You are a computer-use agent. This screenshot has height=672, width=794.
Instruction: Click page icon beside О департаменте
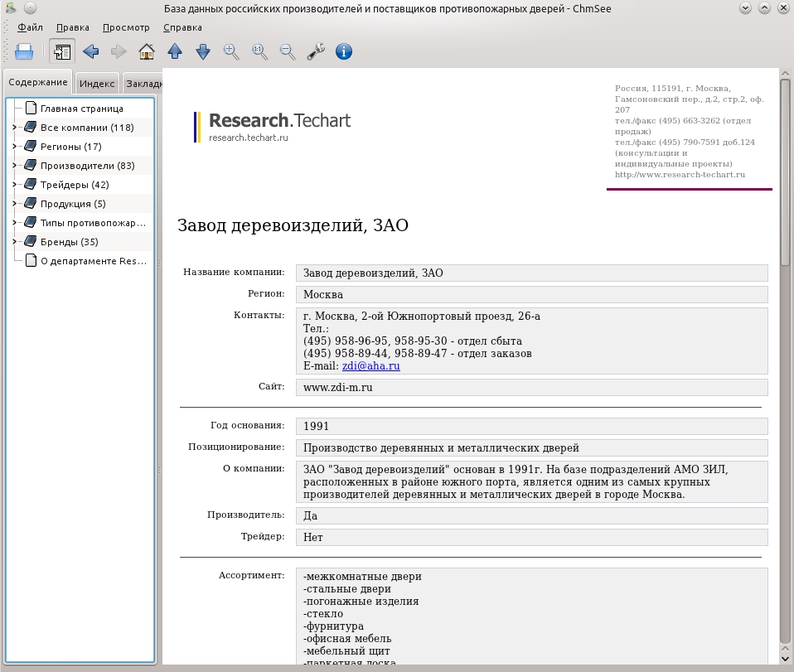coord(31,261)
